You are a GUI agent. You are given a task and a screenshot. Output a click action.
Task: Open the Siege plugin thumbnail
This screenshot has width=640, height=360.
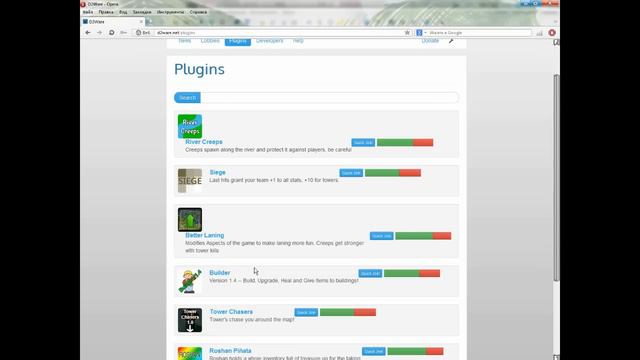tap(190, 180)
